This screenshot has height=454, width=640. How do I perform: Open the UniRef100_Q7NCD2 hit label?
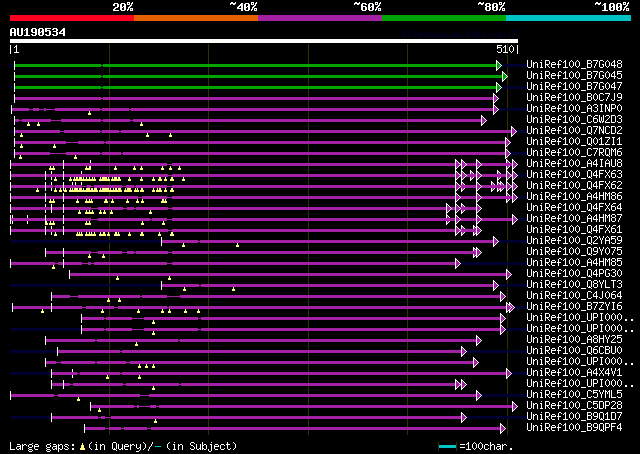click(x=574, y=131)
